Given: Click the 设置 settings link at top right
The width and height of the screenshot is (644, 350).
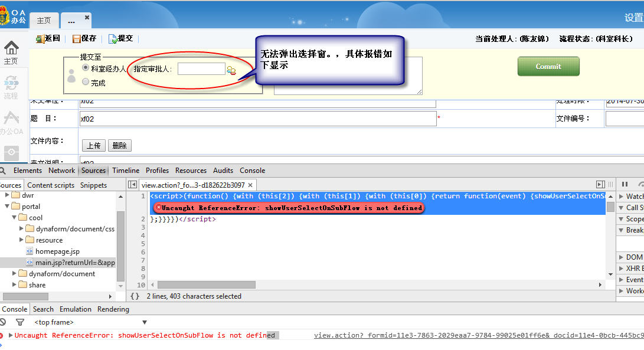Looking at the screenshot, I should coord(634,17).
